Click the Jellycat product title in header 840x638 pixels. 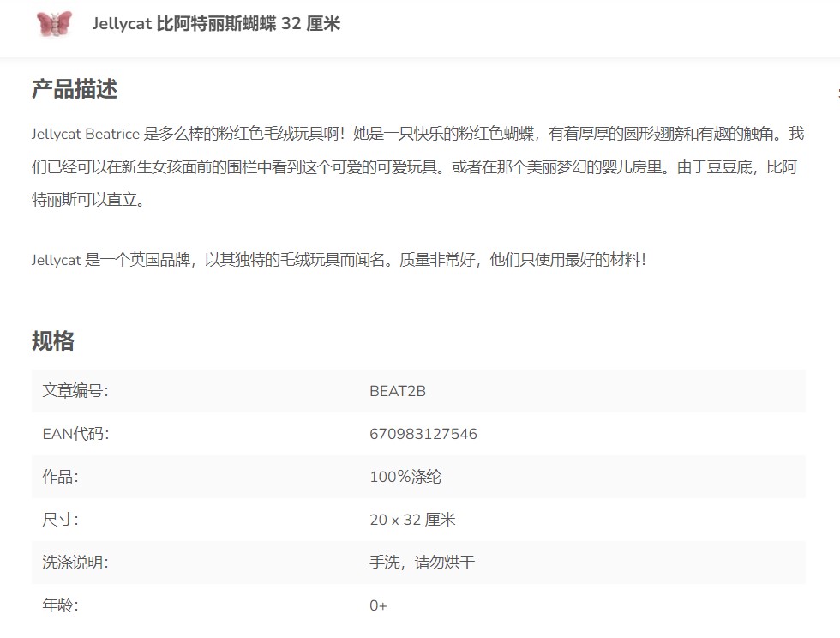216,24
